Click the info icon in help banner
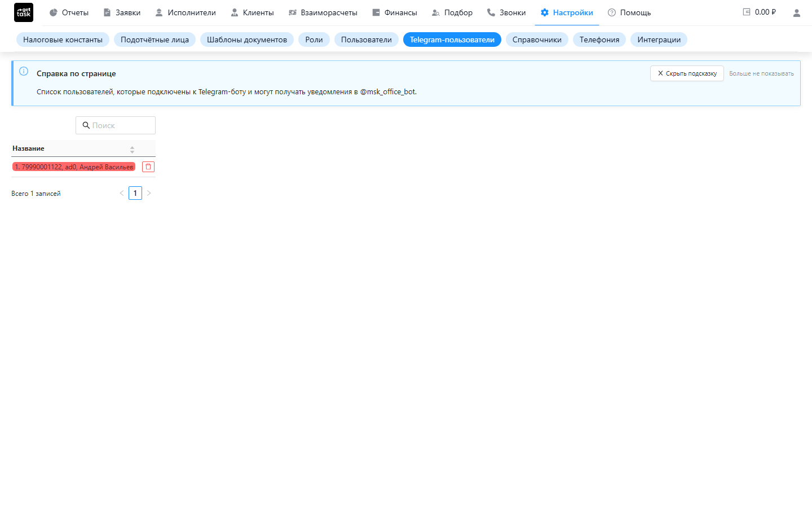The image size is (812, 508). 24,71
